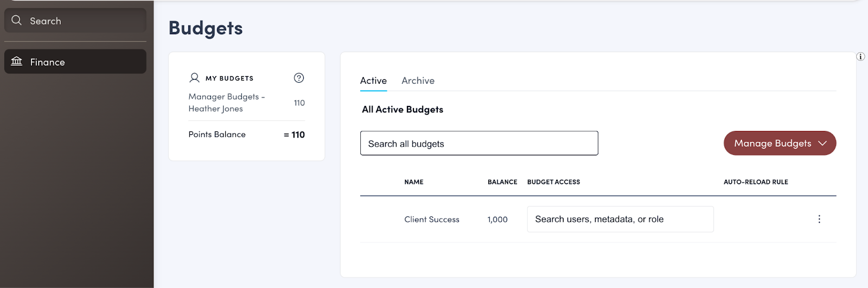Click the info icon at top right
Viewport: 868px width, 288px height.
pos(860,57)
